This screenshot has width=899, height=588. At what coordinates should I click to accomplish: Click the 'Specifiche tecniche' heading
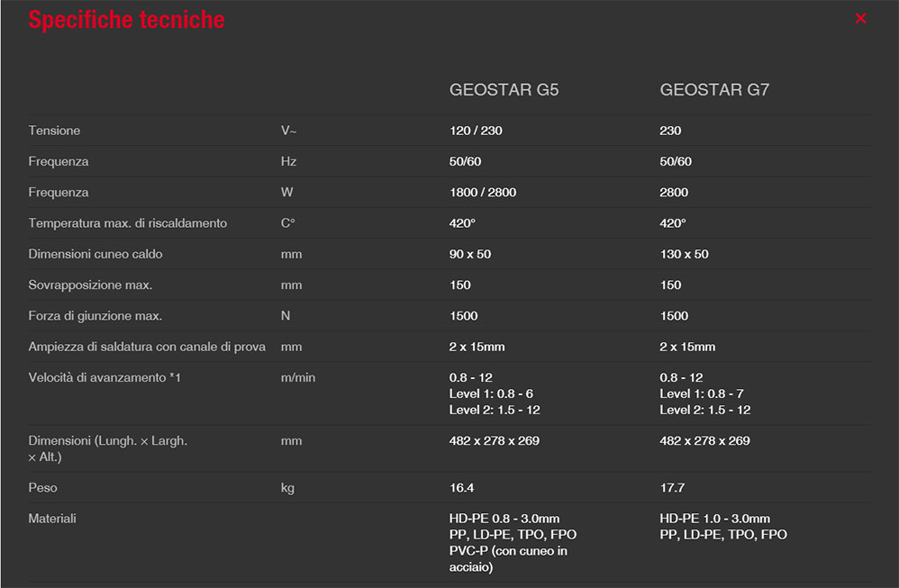[x=127, y=20]
